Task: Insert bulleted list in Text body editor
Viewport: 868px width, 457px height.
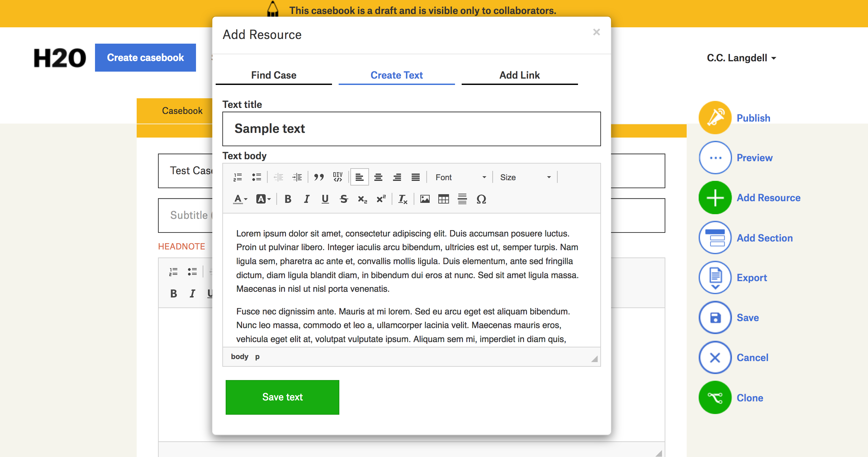Action: coord(256,177)
